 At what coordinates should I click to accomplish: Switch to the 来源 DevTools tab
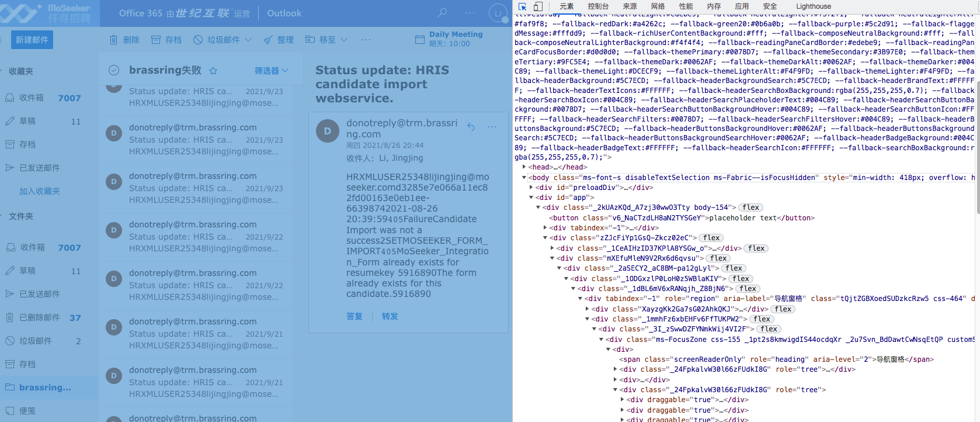tap(630, 6)
